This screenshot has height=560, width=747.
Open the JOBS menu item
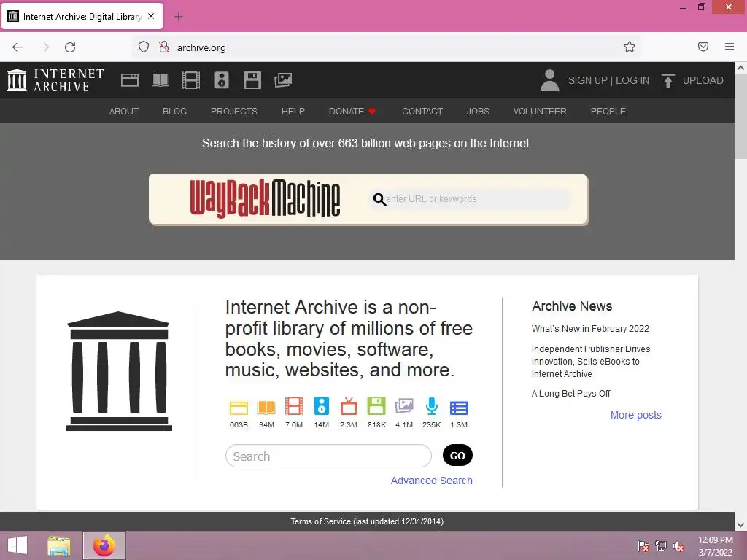478,112
